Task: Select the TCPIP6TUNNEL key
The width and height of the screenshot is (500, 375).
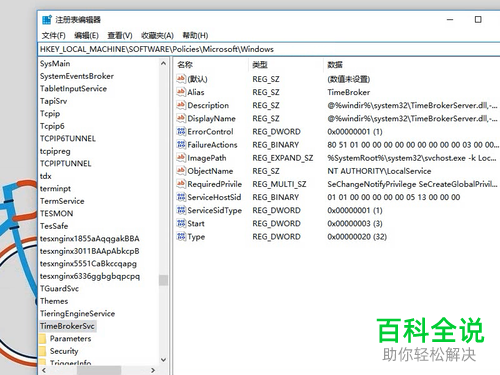Action: point(68,138)
